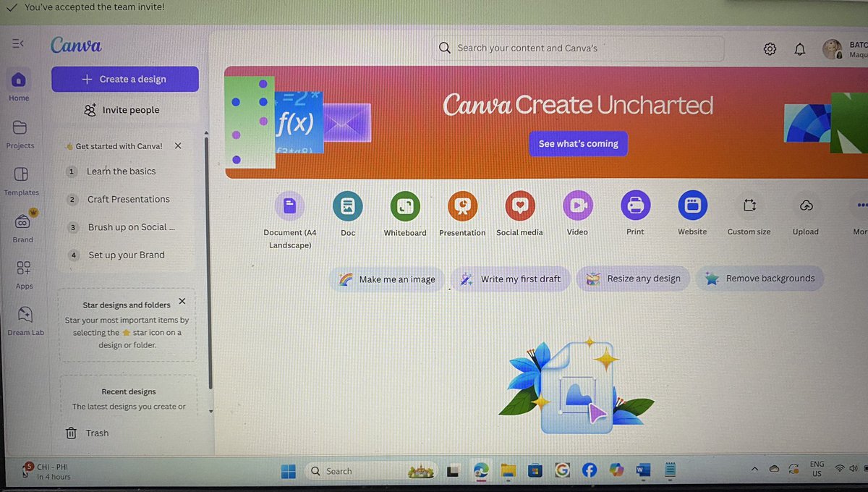Click the Upload cloud icon

click(x=806, y=205)
